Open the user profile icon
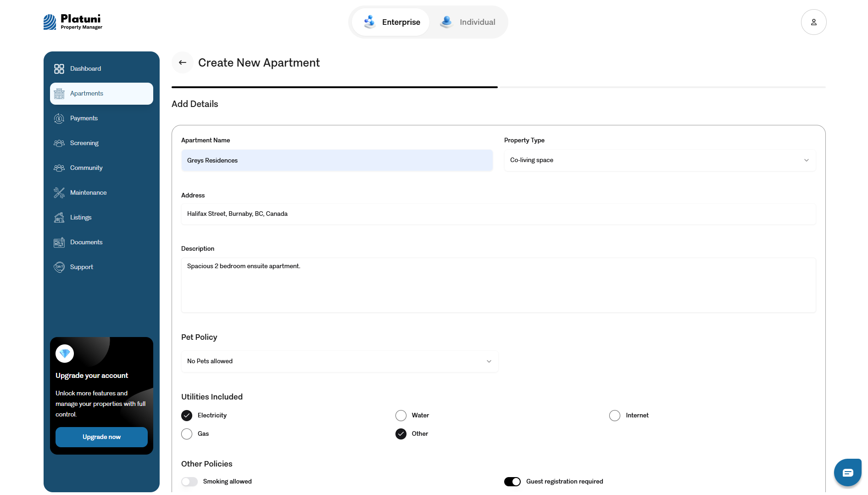 813,22
